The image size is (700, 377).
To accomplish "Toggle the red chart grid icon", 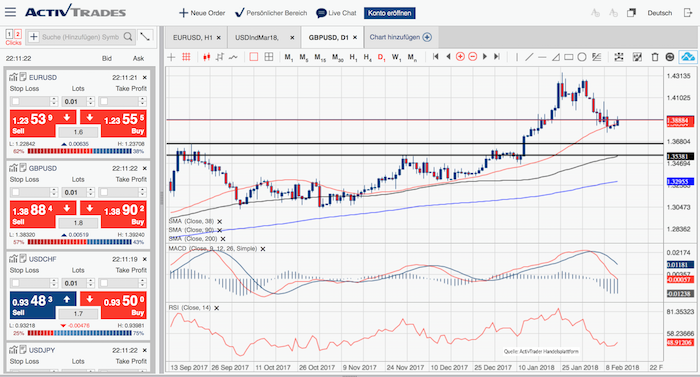I will click(x=186, y=57).
